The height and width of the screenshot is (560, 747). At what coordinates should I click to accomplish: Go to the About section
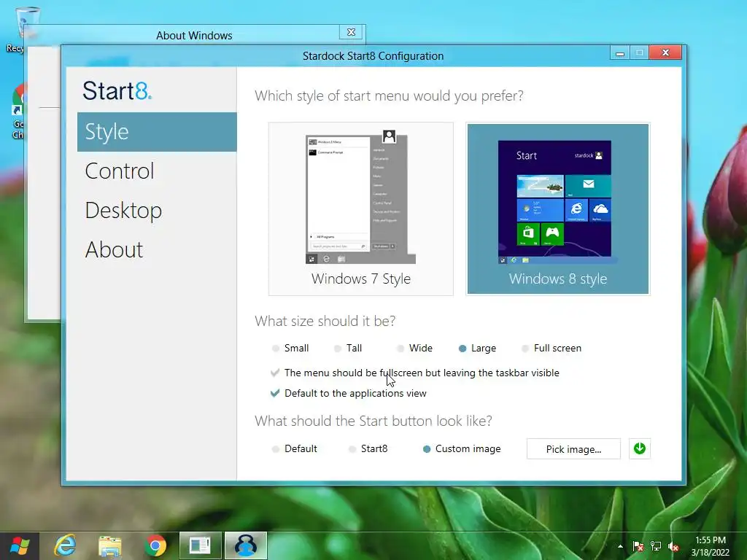114,249
